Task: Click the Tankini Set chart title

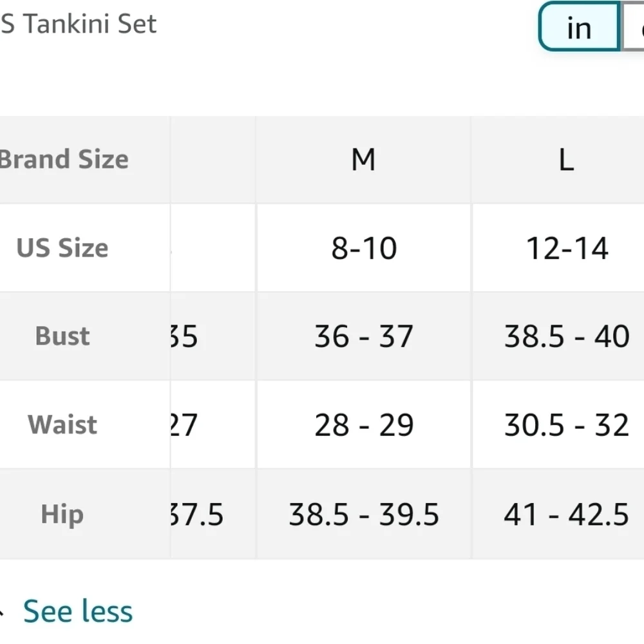Action: point(79,24)
